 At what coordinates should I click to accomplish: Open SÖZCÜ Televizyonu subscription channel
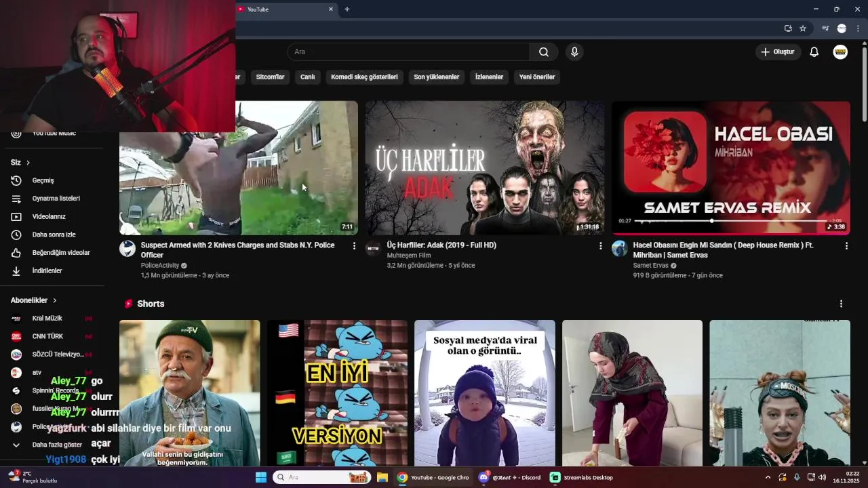click(51, 354)
